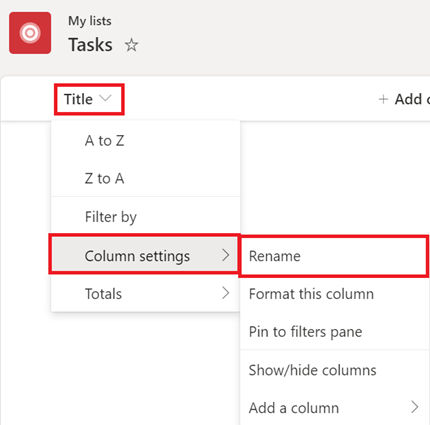The image size is (430, 425).
Task: Open the Totals menu item
Action: click(145, 294)
